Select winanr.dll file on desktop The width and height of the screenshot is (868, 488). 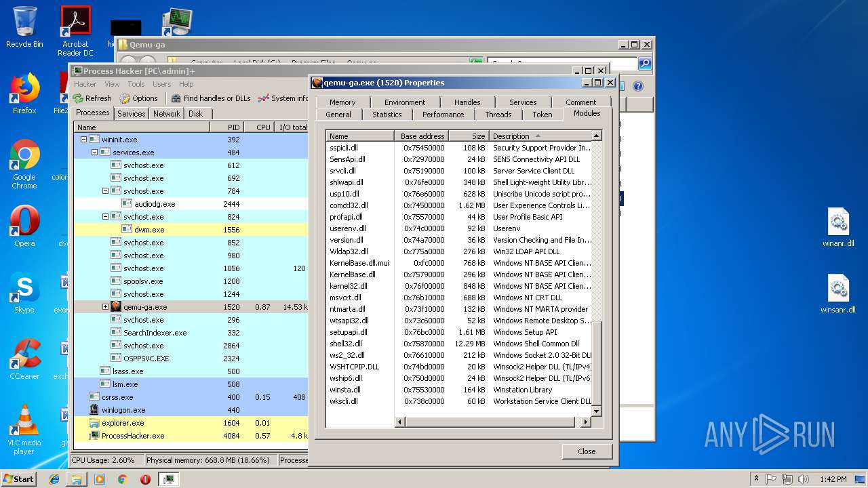[838, 228]
